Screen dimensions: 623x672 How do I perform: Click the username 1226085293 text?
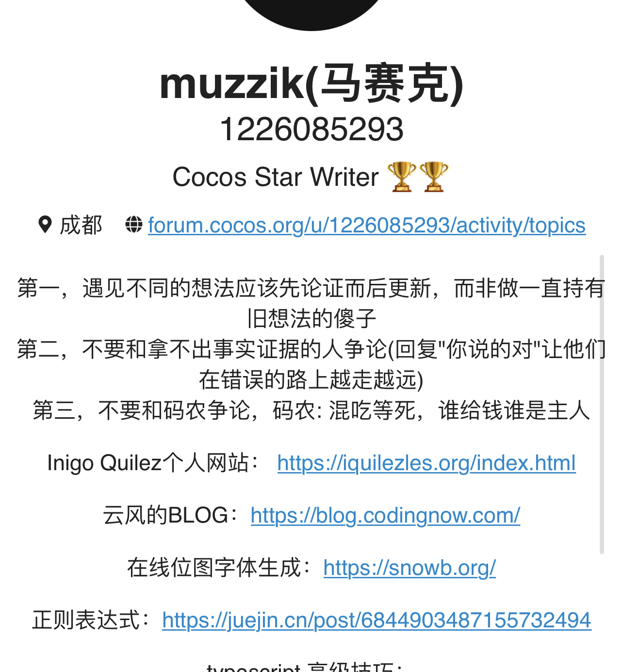(x=311, y=130)
